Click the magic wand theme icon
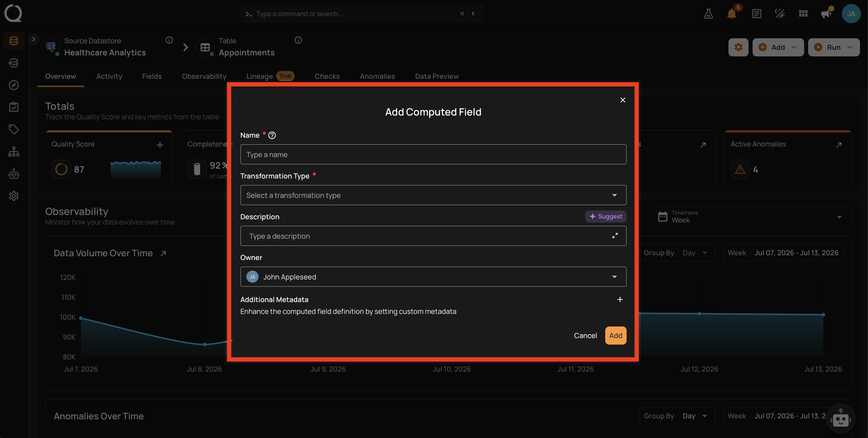The image size is (868, 438). pyautogui.click(x=780, y=14)
